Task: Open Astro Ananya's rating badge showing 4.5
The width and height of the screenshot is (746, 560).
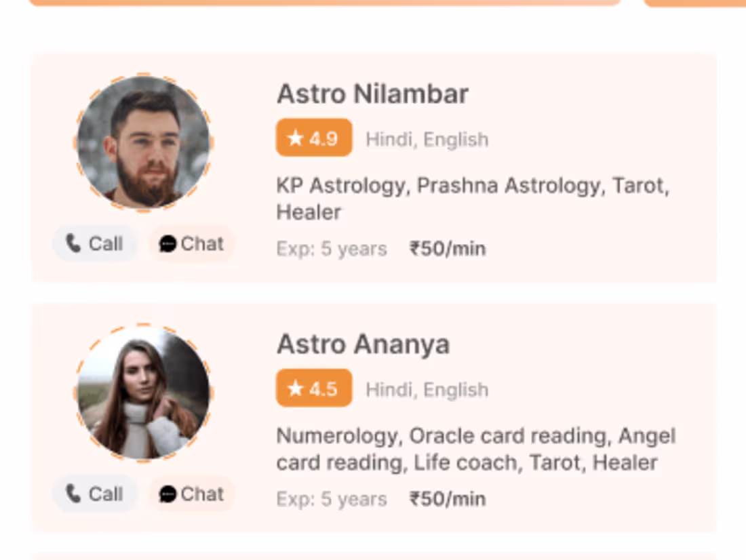Action: click(313, 388)
